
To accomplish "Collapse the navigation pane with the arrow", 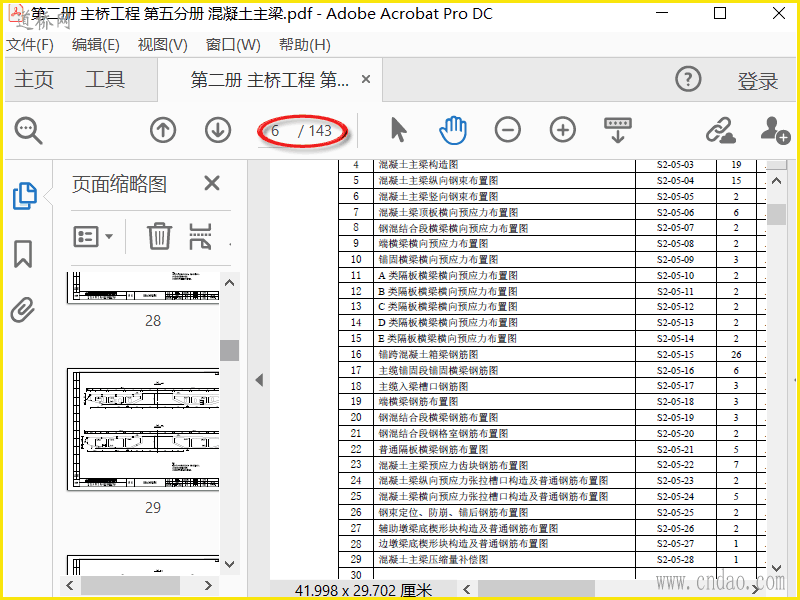I will click(259, 380).
